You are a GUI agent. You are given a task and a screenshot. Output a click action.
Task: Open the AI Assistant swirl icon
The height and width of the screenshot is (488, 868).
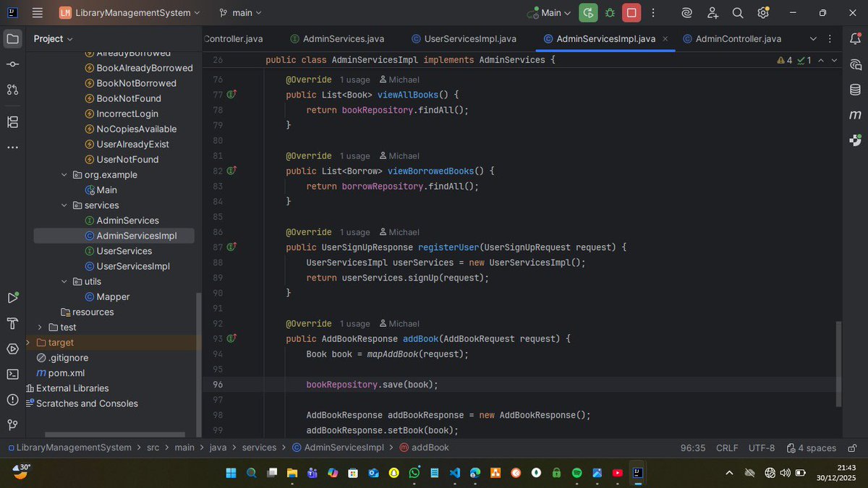point(687,12)
